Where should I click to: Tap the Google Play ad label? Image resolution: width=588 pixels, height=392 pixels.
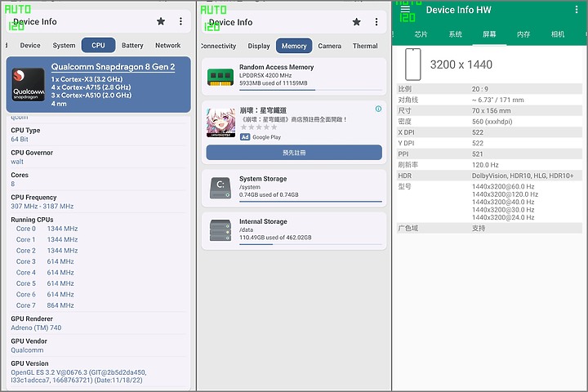(x=266, y=137)
